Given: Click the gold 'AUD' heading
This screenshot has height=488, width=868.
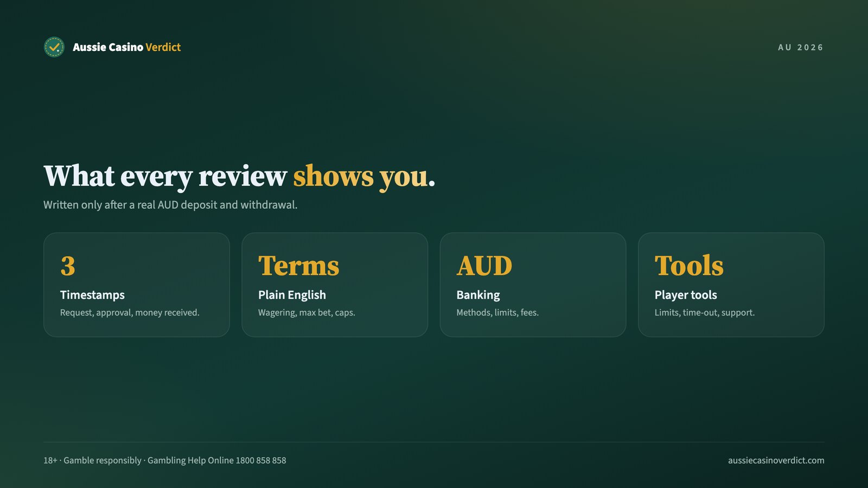Looking at the screenshot, I should 484,266.
